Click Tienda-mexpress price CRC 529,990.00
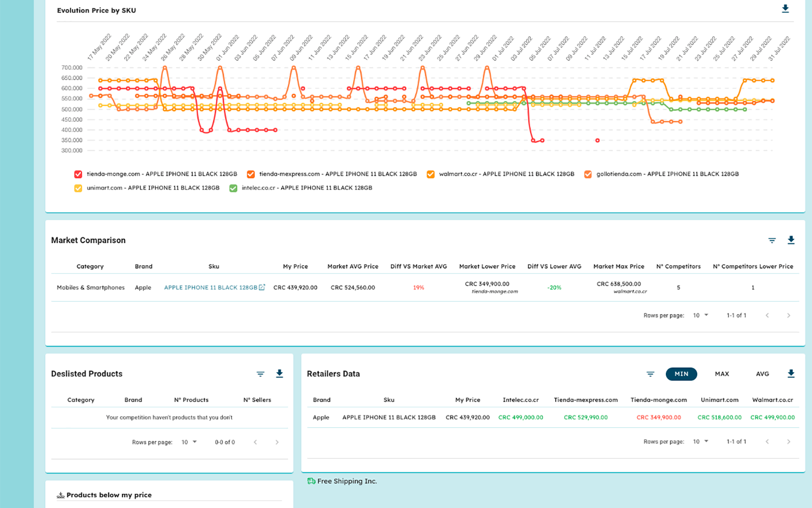The image size is (812, 508). [586, 418]
